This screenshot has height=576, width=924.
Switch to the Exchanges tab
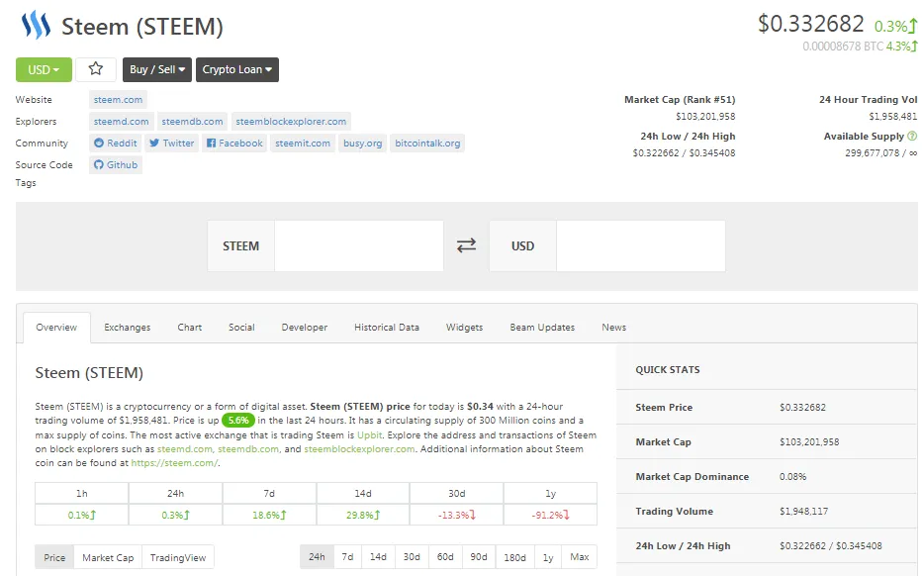pyautogui.click(x=128, y=328)
